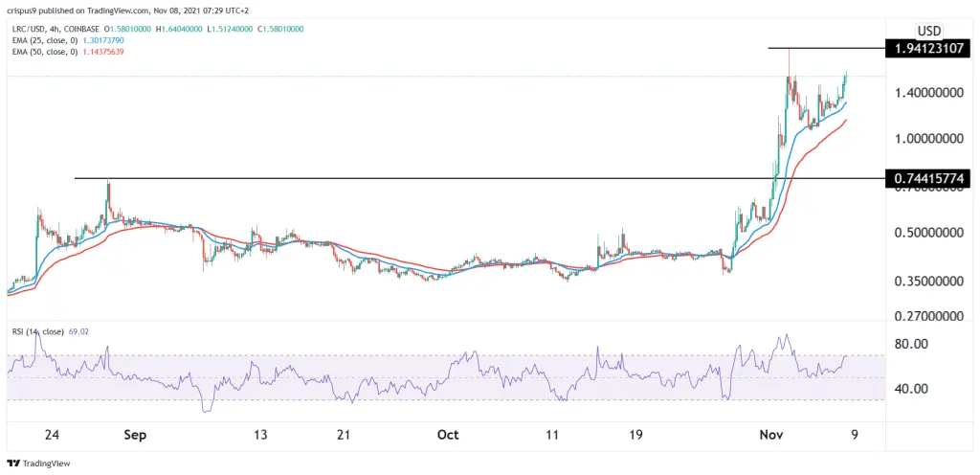Viewport: 980px width, 475px height.
Task: Click the 1.40000000 price axis value
Action: pyautogui.click(x=928, y=94)
